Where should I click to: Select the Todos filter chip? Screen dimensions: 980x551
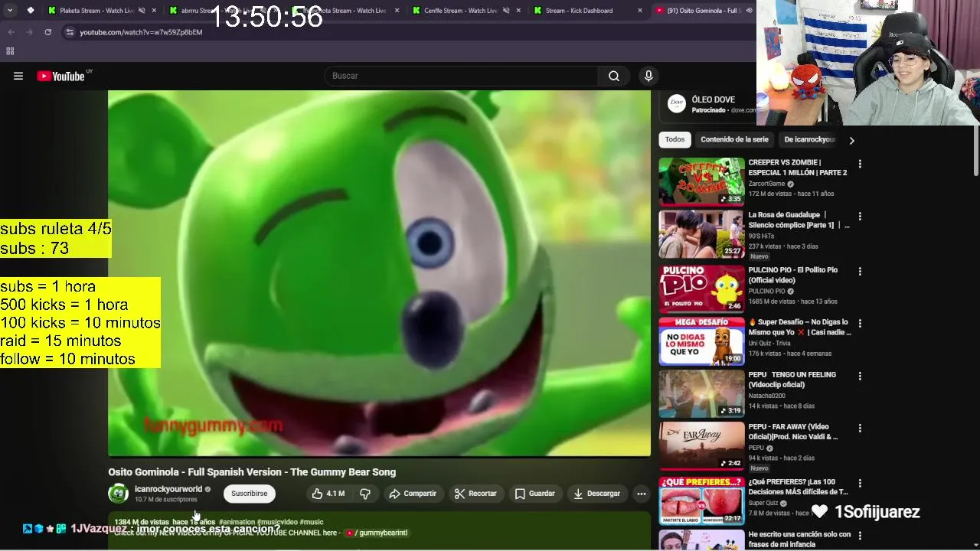coord(675,140)
